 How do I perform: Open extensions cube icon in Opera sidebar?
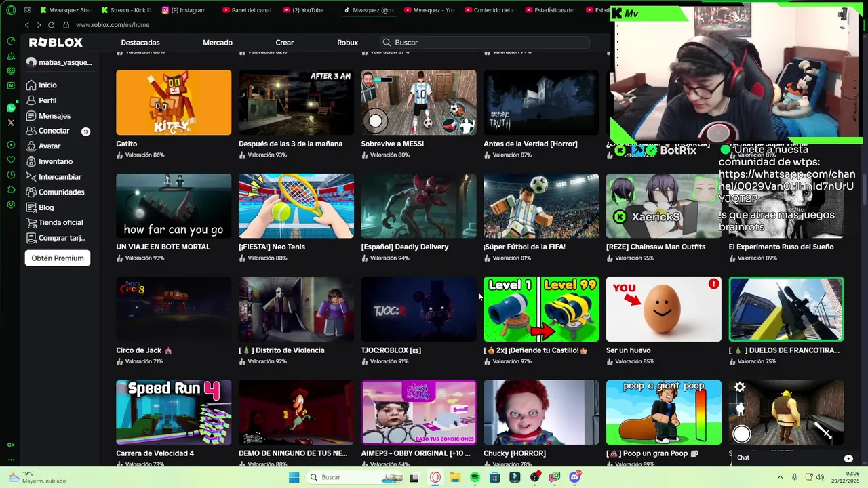click(x=11, y=190)
